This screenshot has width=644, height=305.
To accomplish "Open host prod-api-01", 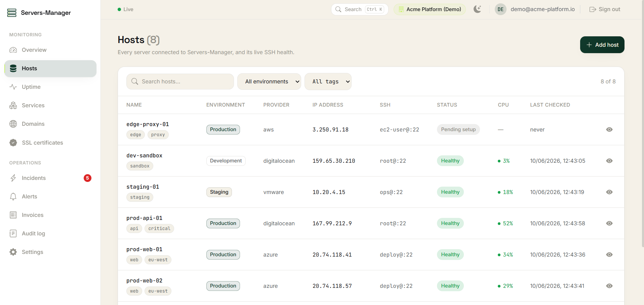I will (144, 218).
